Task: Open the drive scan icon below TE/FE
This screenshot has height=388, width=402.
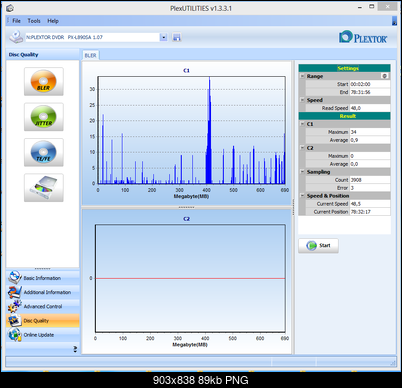Action: pyautogui.click(x=44, y=188)
